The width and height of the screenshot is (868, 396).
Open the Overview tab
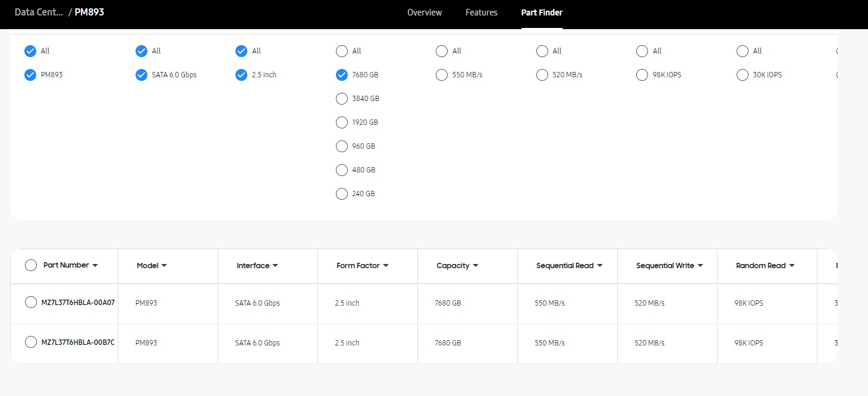(x=424, y=12)
